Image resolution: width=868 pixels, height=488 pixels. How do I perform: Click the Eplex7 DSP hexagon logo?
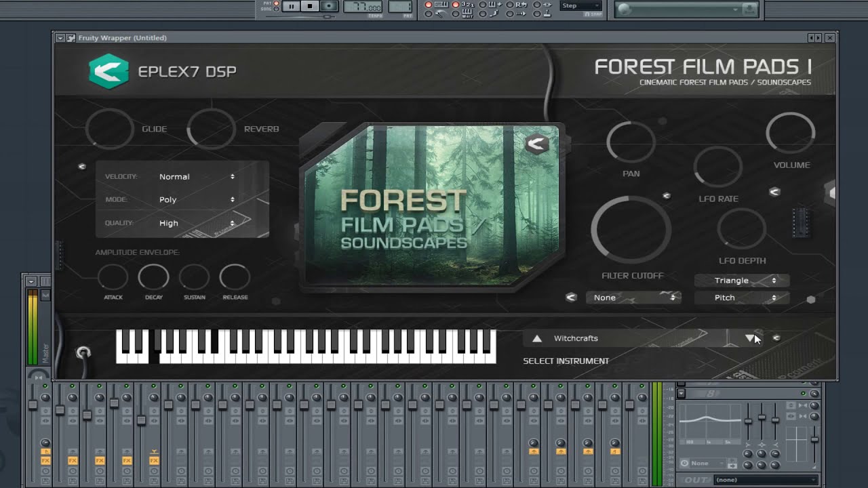108,71
